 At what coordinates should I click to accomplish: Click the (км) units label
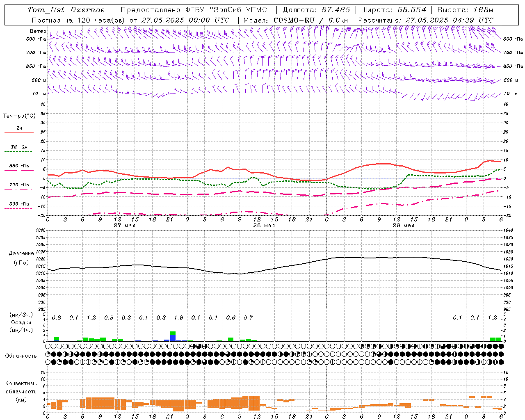click(x=21, y=399)
